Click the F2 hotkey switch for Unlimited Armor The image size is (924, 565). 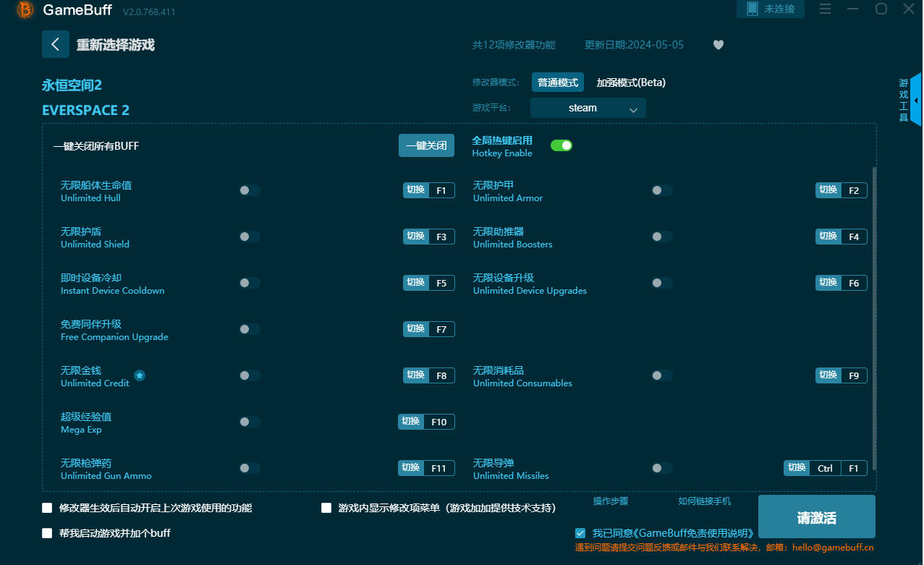[842, 190]
